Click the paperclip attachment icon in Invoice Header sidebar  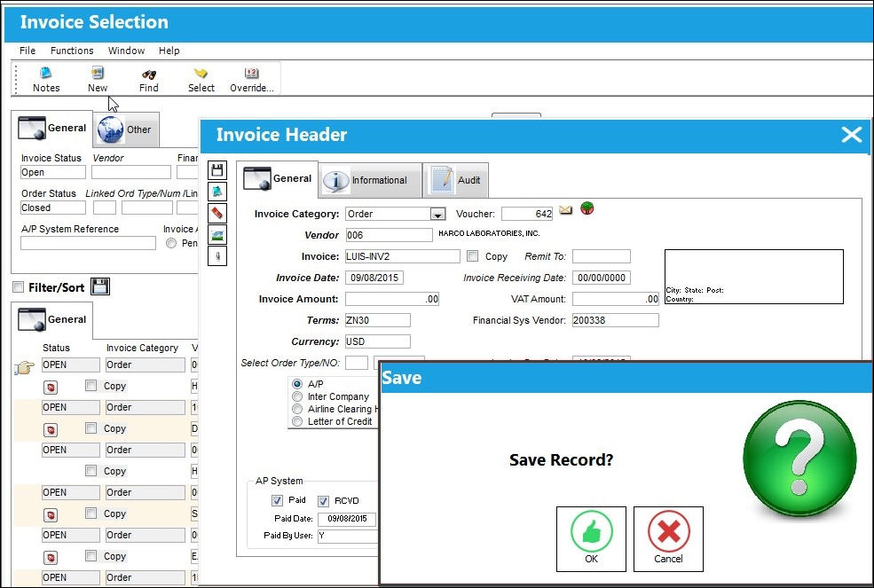click(217, 255)
